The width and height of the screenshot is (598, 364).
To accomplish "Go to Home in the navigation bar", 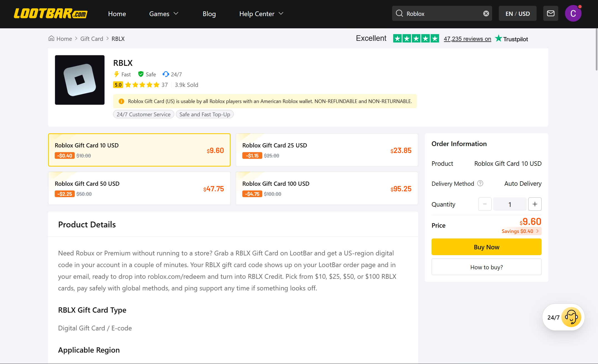I will click(117, 14).
